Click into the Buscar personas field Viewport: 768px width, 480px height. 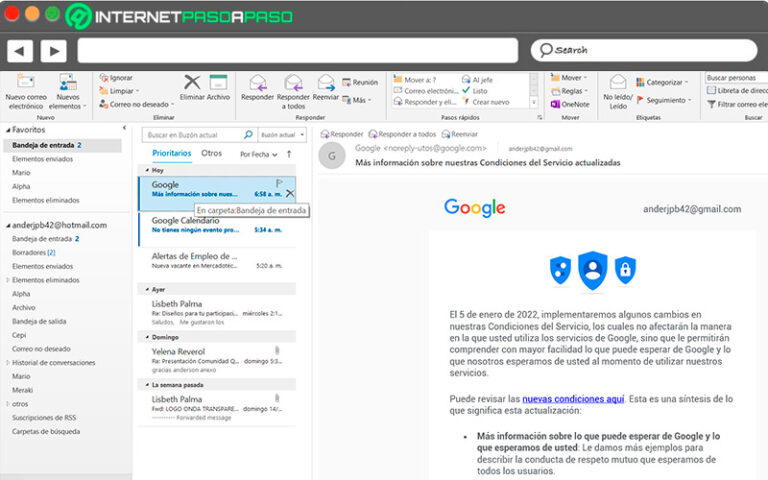click(x=736, y=77)
